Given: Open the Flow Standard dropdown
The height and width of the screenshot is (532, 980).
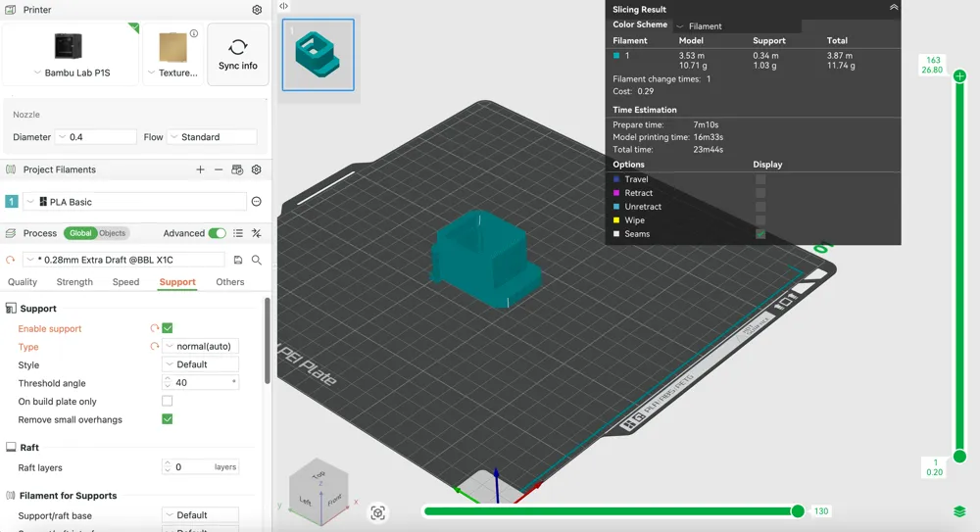Looking at the screenshot, I should pyautogui.click(x=213, y=137).
